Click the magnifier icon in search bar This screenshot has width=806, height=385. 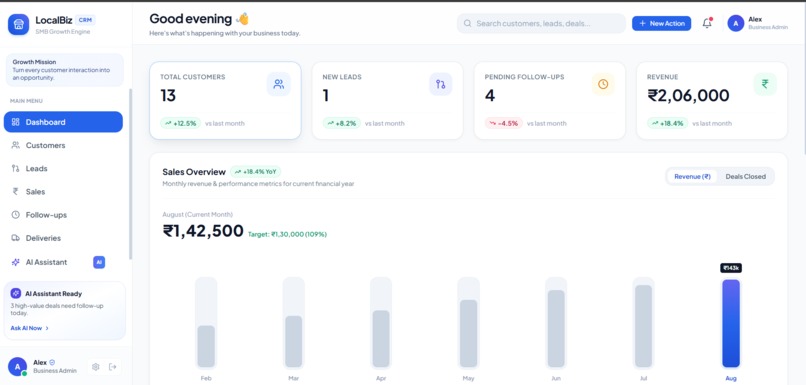click(467, 23)
